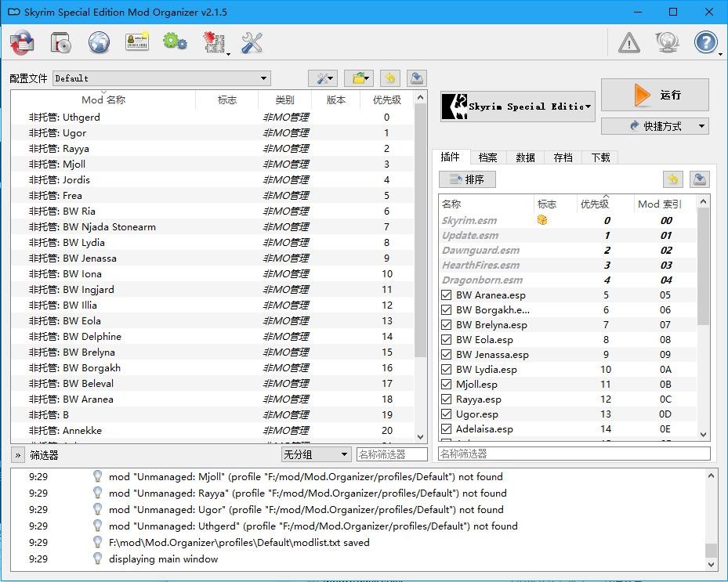
Task: Switch to the 存档 saves tab
Action: tap(563, 157)
